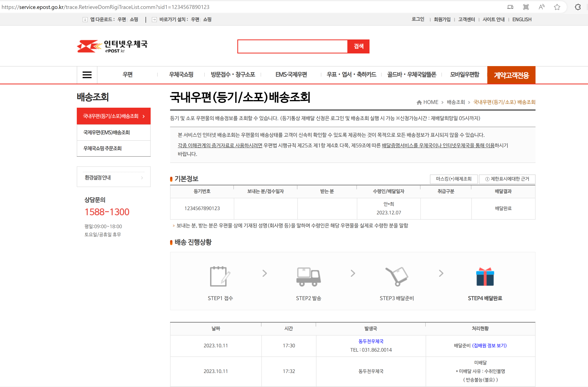
Task: Open 동두천우체국 link
Action: pyautogui.click(x=371, y=341)
